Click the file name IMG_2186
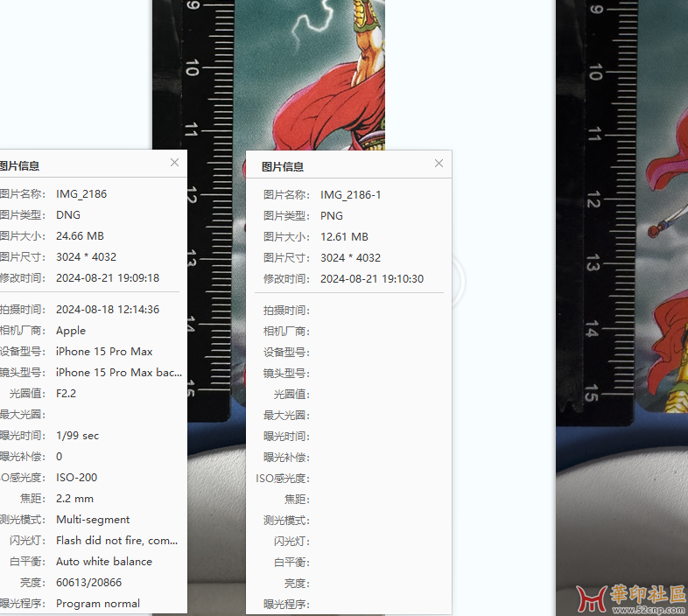Image resolution: width=688 pixels, height=616 pixels. [81, 194]
